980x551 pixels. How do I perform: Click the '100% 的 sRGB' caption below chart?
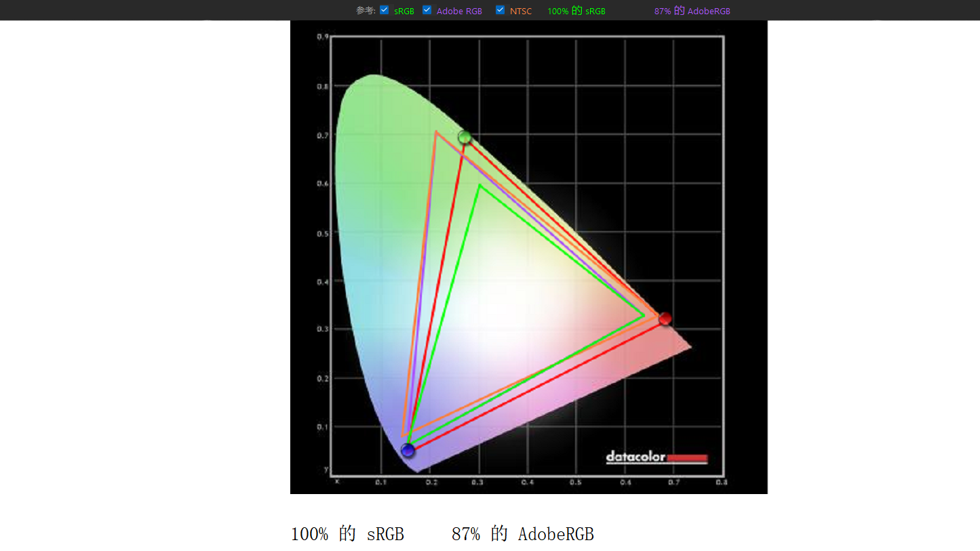(x=347, y=534)
